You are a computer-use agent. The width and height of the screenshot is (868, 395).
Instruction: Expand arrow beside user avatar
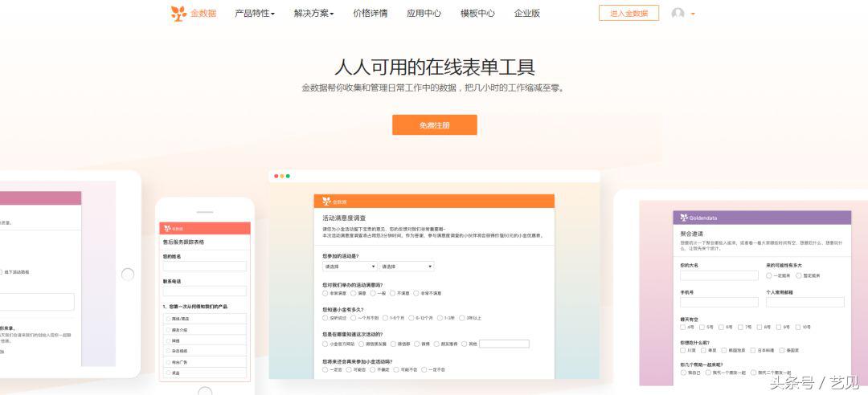point(693,14)
